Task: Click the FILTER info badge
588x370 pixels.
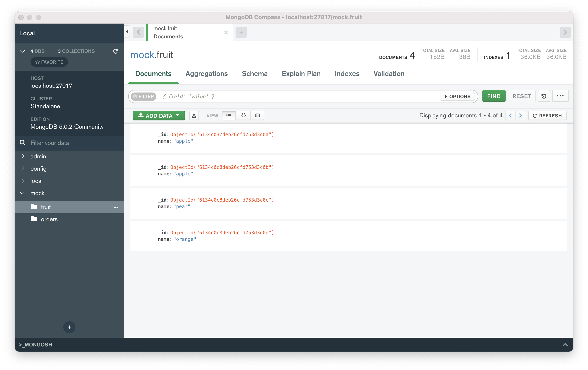Action: 144,96
